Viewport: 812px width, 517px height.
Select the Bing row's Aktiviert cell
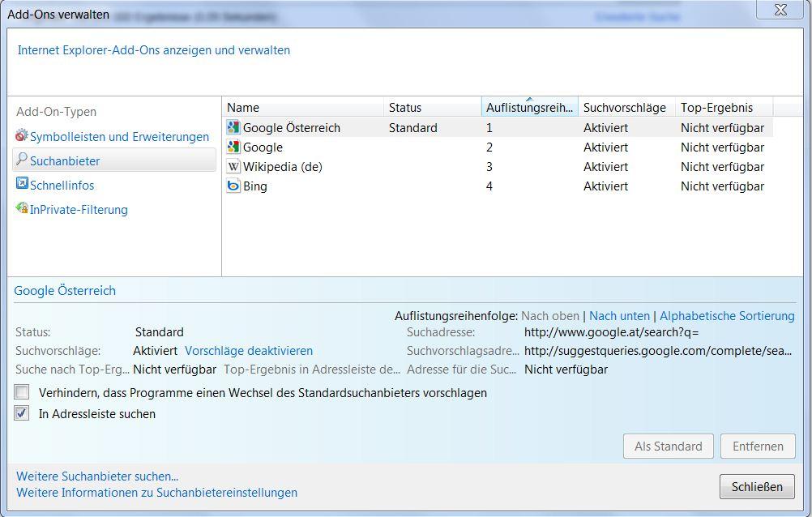605,186
